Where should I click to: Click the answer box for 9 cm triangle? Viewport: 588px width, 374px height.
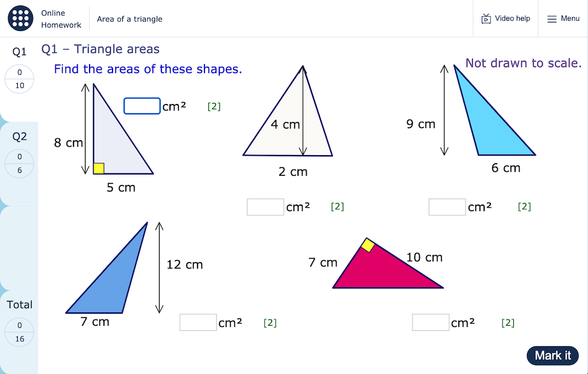click(x=447, y=207)
